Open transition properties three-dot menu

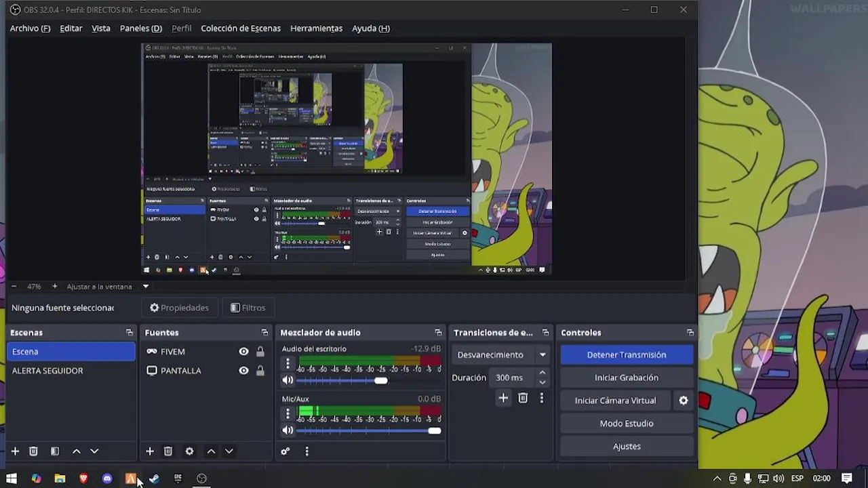pyautogui.click(x=541, y=399)
